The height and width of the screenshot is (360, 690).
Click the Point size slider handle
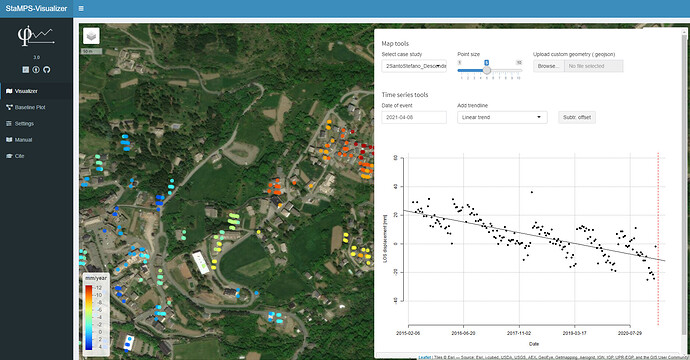tap(487, 70)
